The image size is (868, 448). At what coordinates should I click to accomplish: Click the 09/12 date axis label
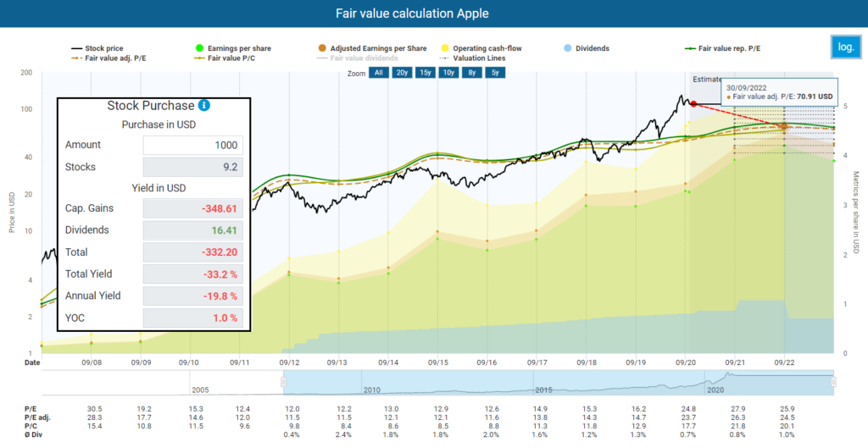click(288, 362)
